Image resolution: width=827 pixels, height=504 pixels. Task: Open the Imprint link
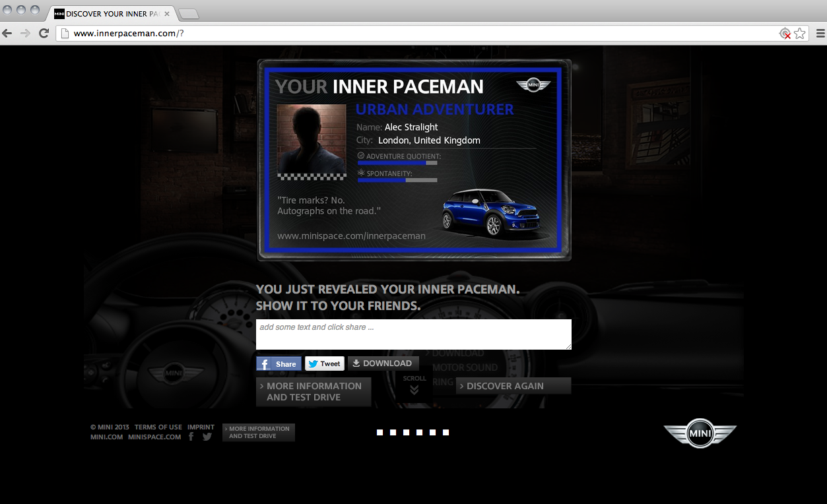pos(201,427)
